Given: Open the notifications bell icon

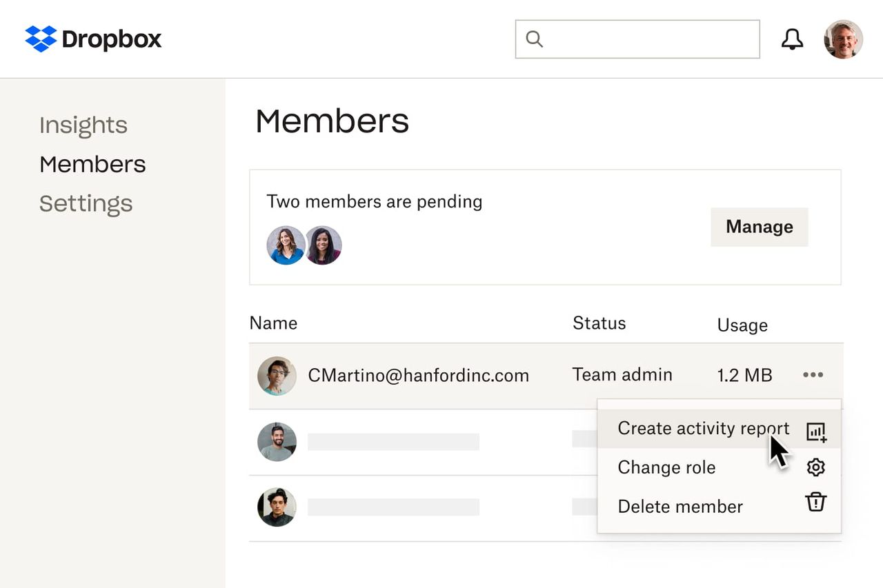Looking at the screenshot, I should pos(792,39).
